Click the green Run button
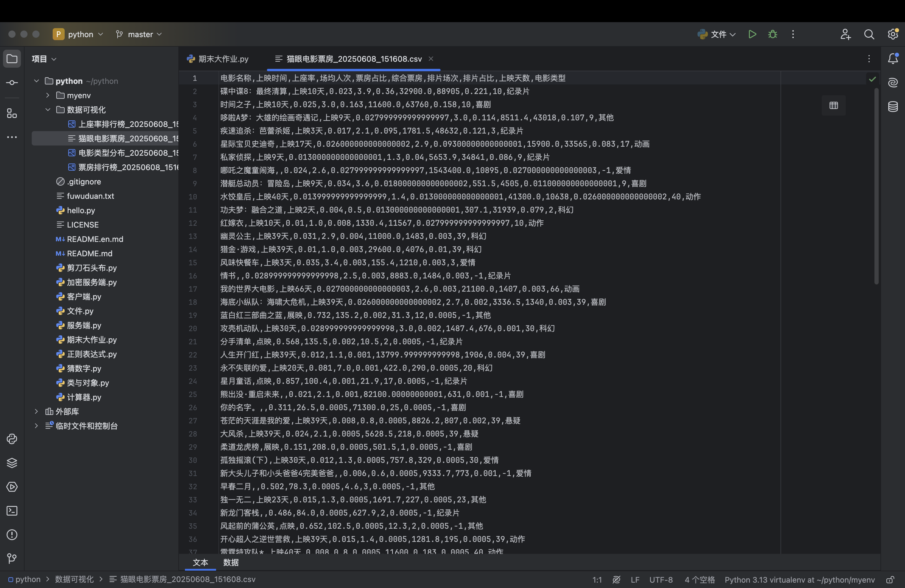This screenshot has width=905, height=588. pyautogui.click(x=752, y=34)
